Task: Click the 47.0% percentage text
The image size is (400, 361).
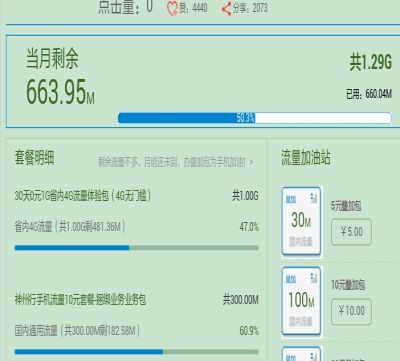Action: (x=249, y=227)
